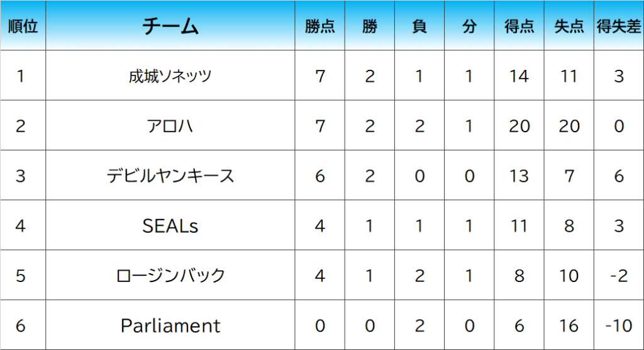Click the Parliament team name

[x=170, y=325]
